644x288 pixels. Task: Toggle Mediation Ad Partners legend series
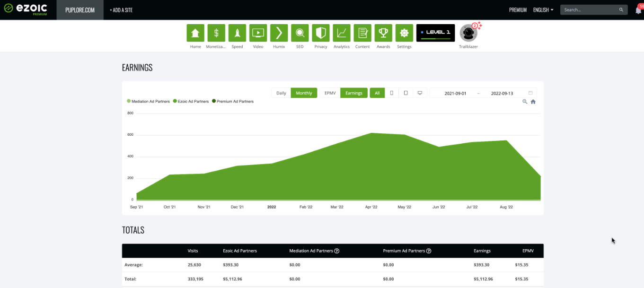148,101
